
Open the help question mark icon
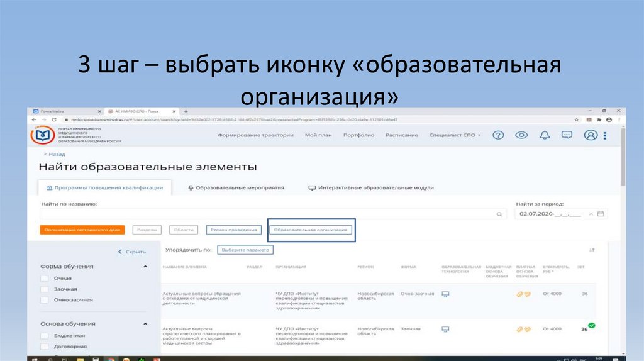(498, 135)
